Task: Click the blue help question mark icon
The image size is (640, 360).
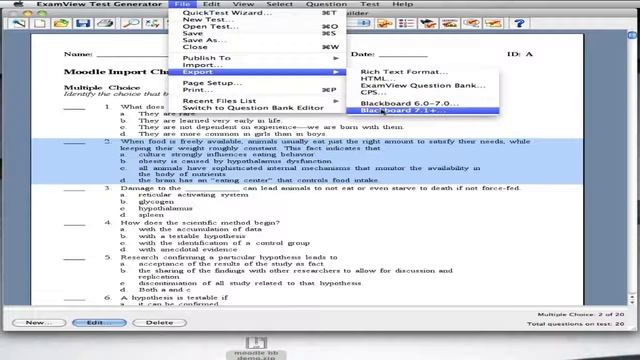Action: tap(519, 23)
